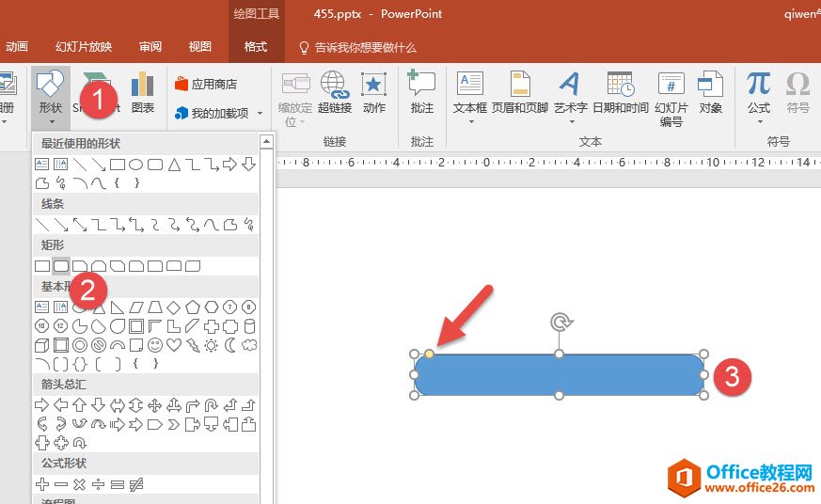Select the quad arrow in 箭头总汇
The height and width of the screenshot is (504, 821).
tap(155, 405)
